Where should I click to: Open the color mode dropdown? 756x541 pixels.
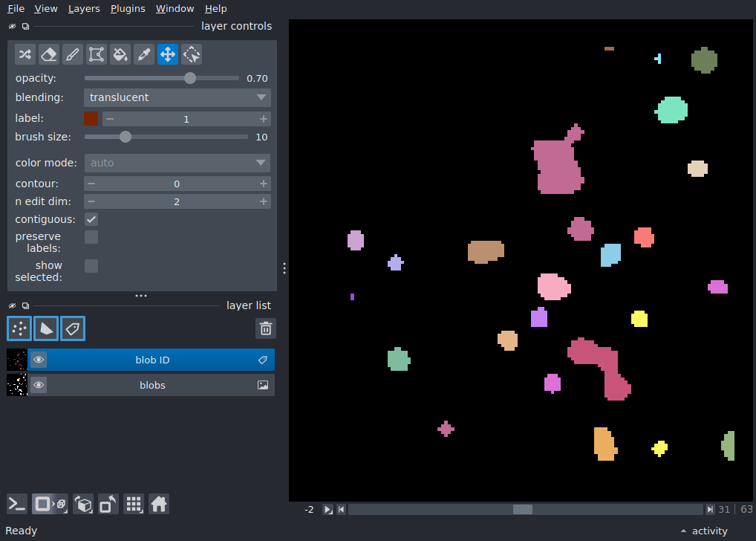177,163
